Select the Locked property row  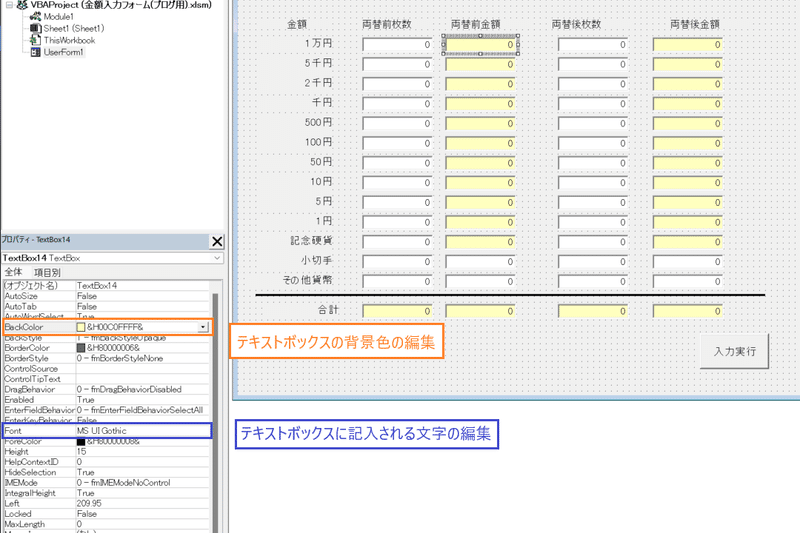(107, 514)
